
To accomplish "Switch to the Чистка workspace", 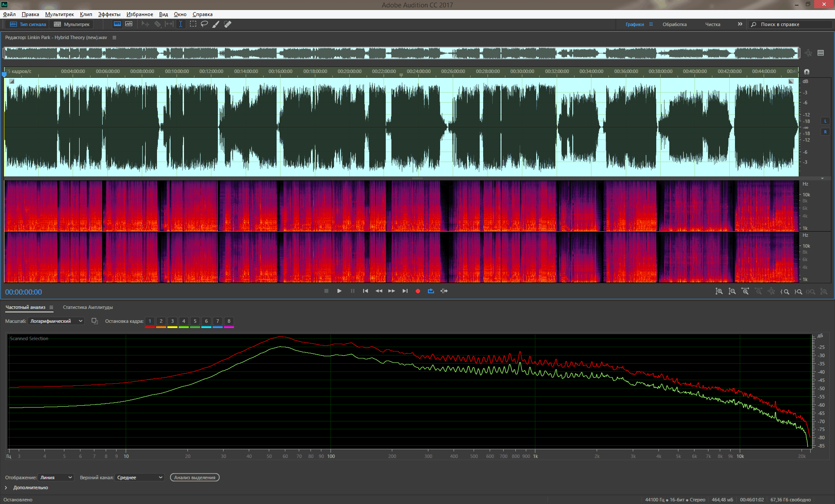I will point(713,24).
